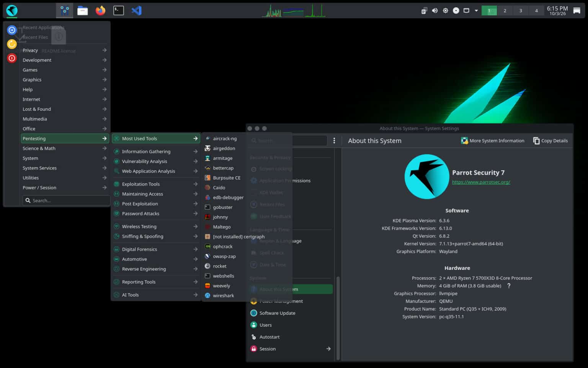The width and height of the screenshot is (588, 368).
Task: Open the terminal from the top panel
Action: click(x=118, y=10)
